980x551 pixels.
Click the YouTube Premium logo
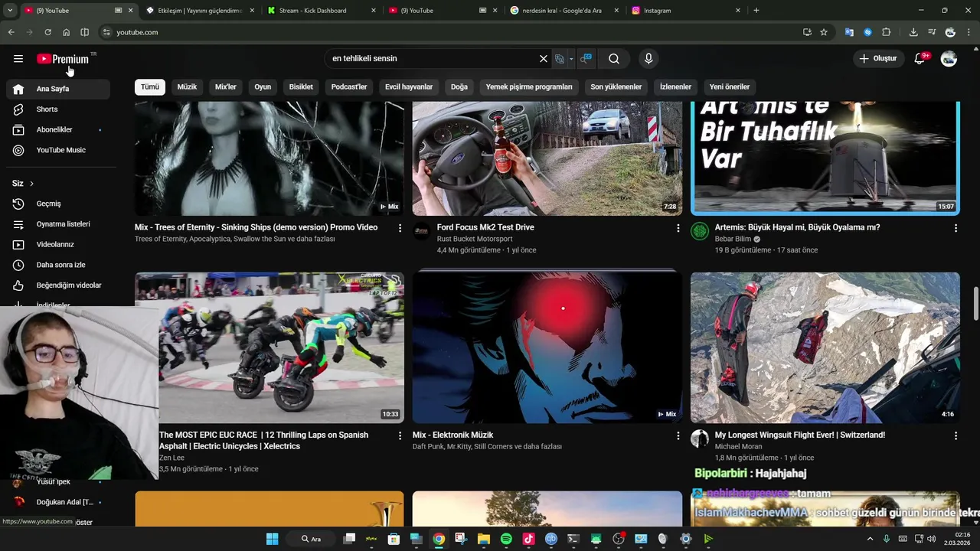point(63,59)
